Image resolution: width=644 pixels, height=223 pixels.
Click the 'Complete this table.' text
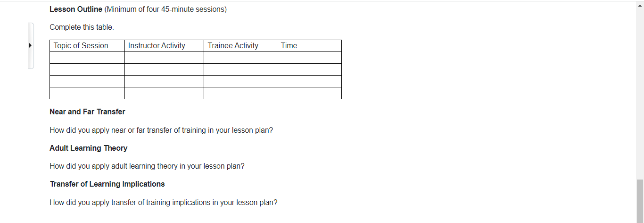pos(82,27)
